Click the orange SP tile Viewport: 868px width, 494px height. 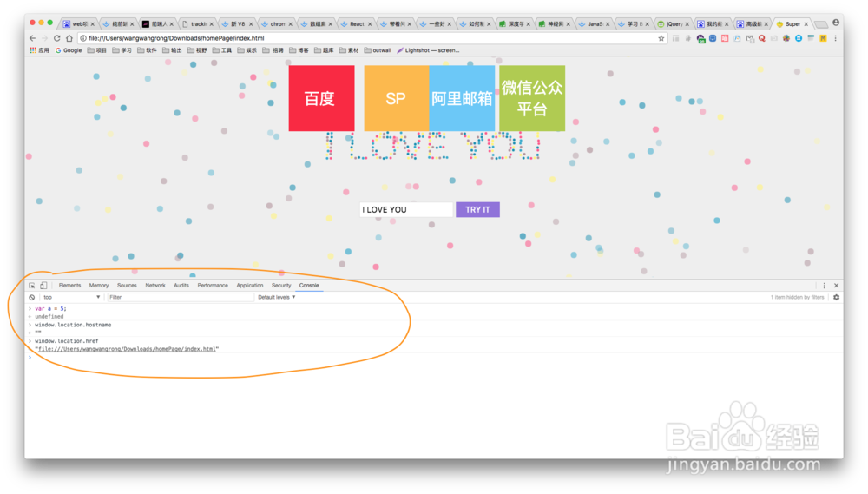click(397, 98)
